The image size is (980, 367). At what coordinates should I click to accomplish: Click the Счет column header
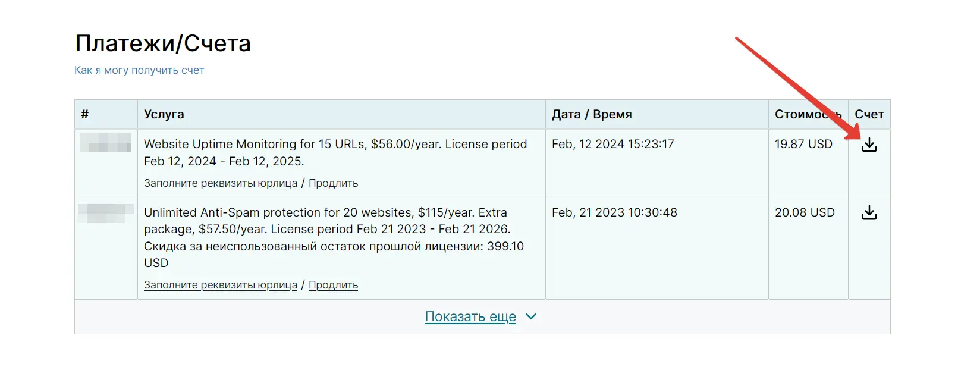(869, 114)
